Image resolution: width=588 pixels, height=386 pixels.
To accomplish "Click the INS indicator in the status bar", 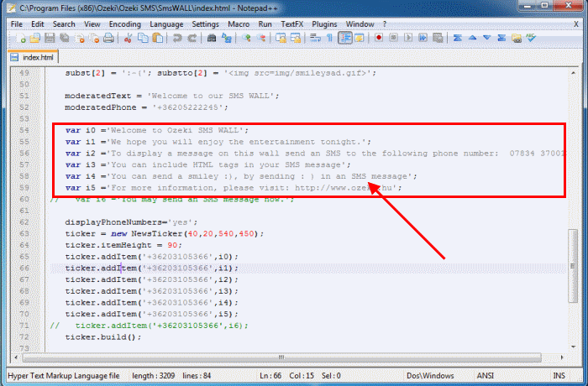I will coord(559,375).
